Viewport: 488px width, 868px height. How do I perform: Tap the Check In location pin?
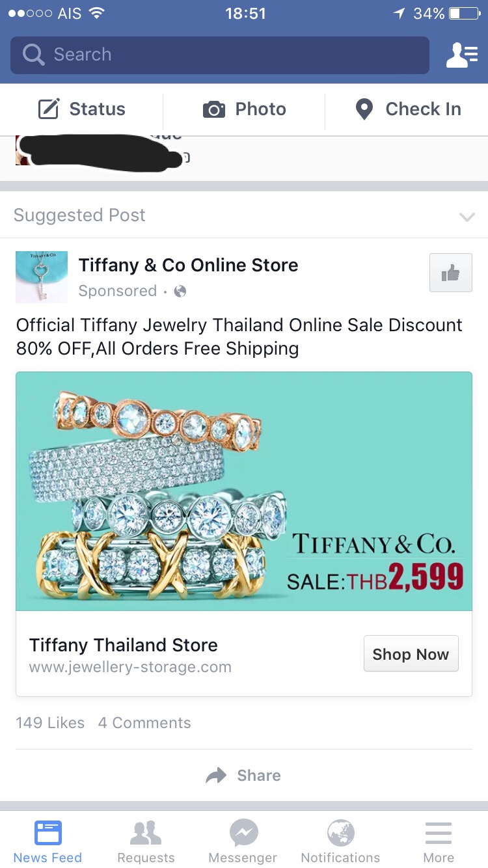click(x=408, y=109)
